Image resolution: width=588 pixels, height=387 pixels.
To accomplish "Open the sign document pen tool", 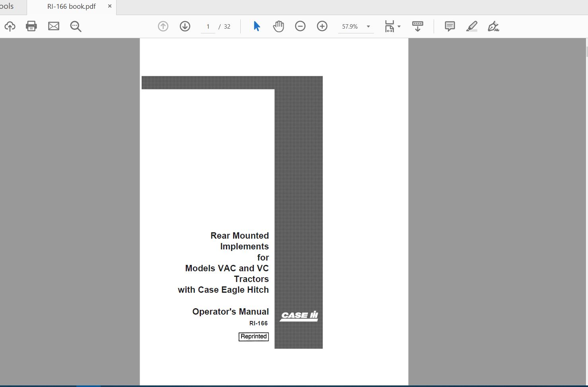I will pyautogui.click(x=493, y=26).
